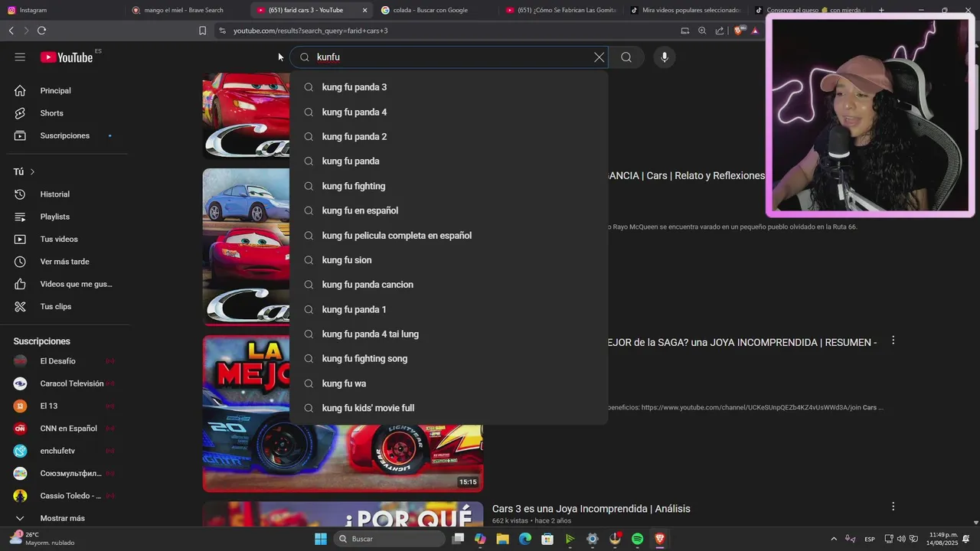Select suggestion kung fu panda 4
Screen dimensions: 980x551
[449, 112]
